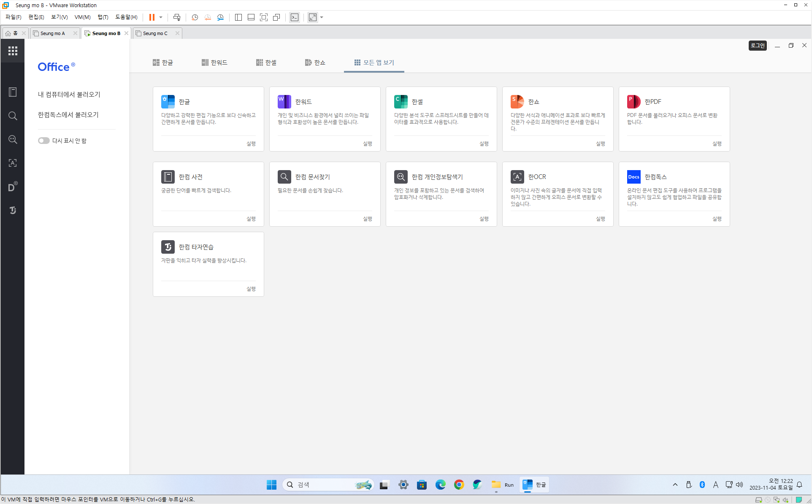
Task: Click the 한컴독스 Docs app icon
Action: click(x=633, y=176)
